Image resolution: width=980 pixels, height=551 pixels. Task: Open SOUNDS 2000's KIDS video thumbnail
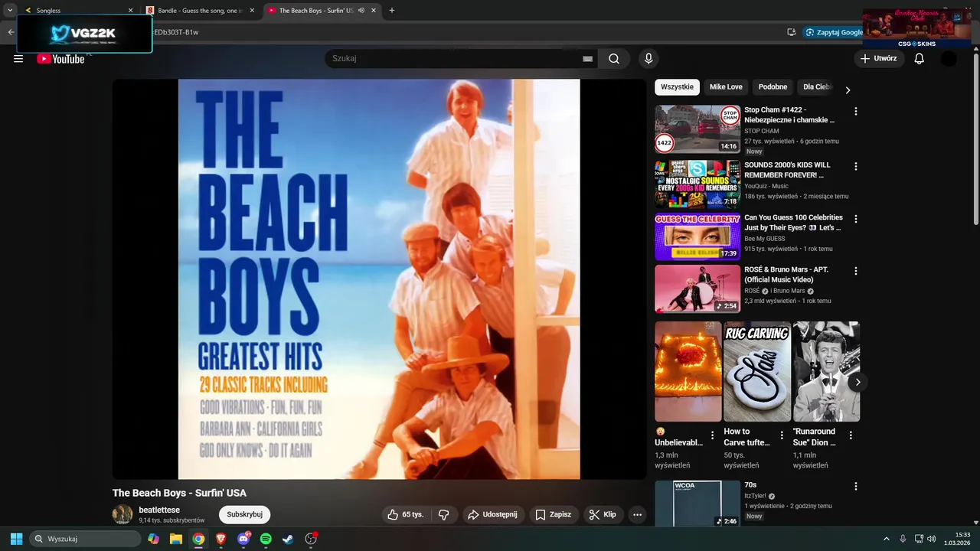pos(697,184)
